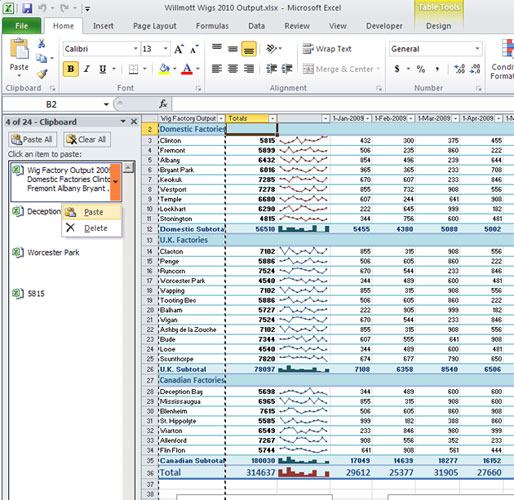Viewport: 514px width, 500px height.
Task: Toggle Underline formatting
Action: [103, 69]
